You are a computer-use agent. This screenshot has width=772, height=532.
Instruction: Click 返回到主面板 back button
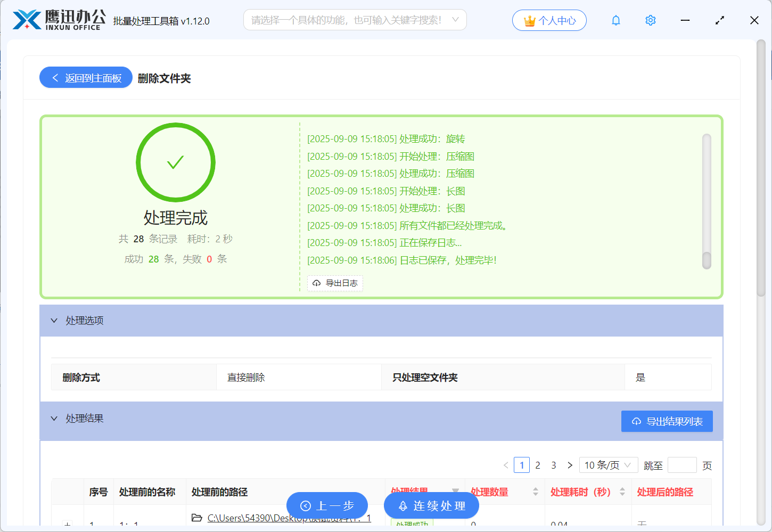86,78
